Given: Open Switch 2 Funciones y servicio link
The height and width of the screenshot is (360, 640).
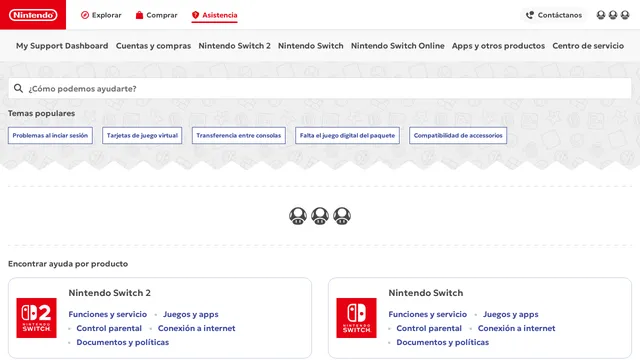Looking at the screenshot, I should pos(108,314).
